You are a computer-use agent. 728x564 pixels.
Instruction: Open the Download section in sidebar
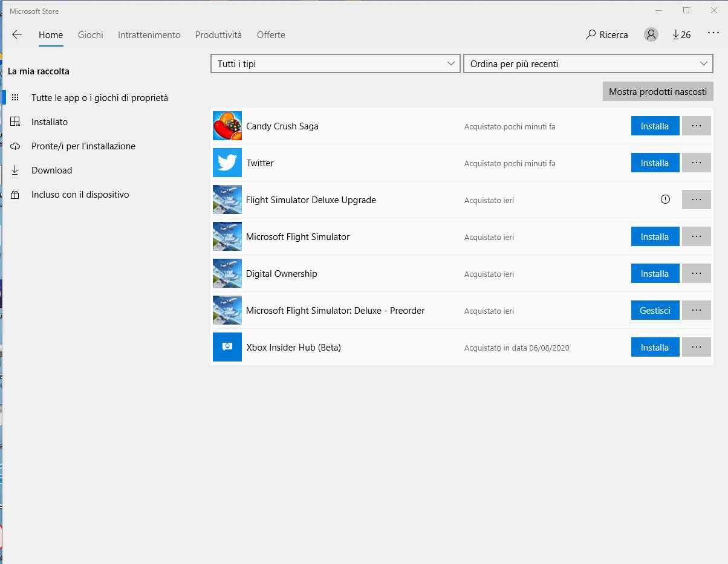click(51, 170)
